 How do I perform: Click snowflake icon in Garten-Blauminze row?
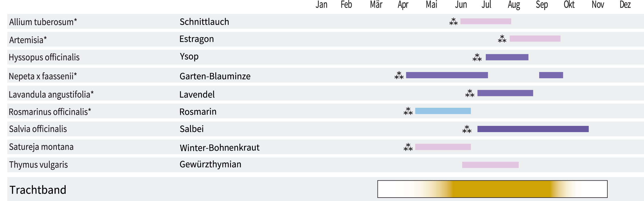point(399,75)
